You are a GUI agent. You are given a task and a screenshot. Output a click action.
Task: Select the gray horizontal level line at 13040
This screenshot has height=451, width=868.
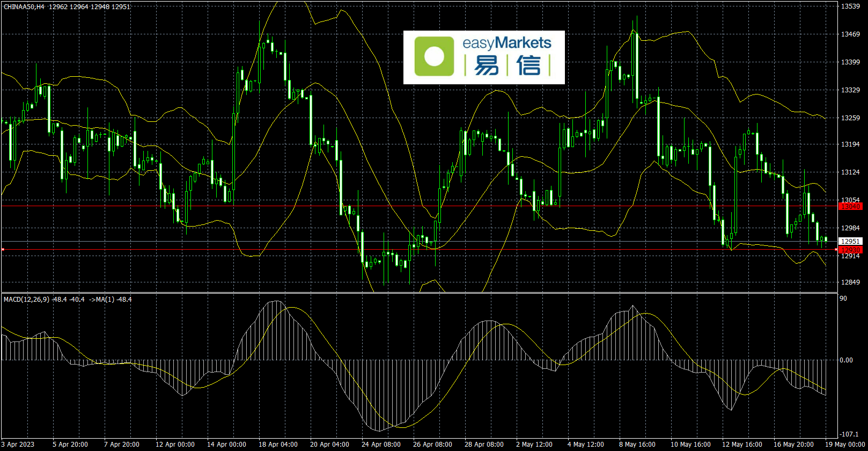tap(418, 206)
